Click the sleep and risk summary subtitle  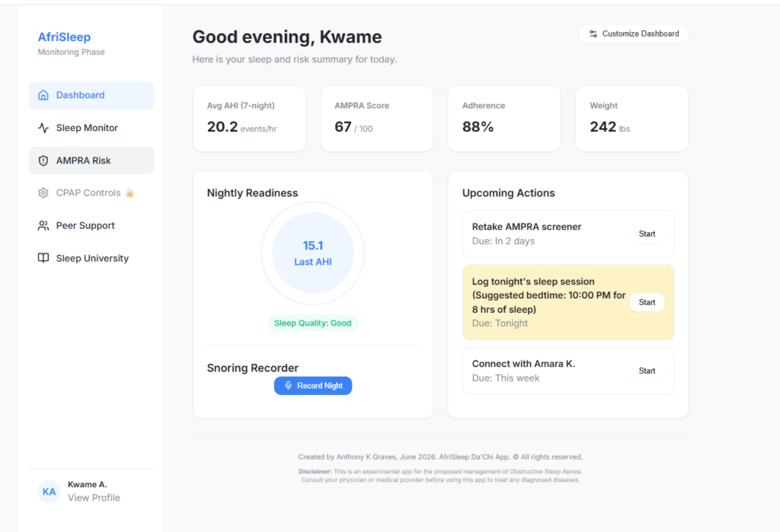point(295,59)
